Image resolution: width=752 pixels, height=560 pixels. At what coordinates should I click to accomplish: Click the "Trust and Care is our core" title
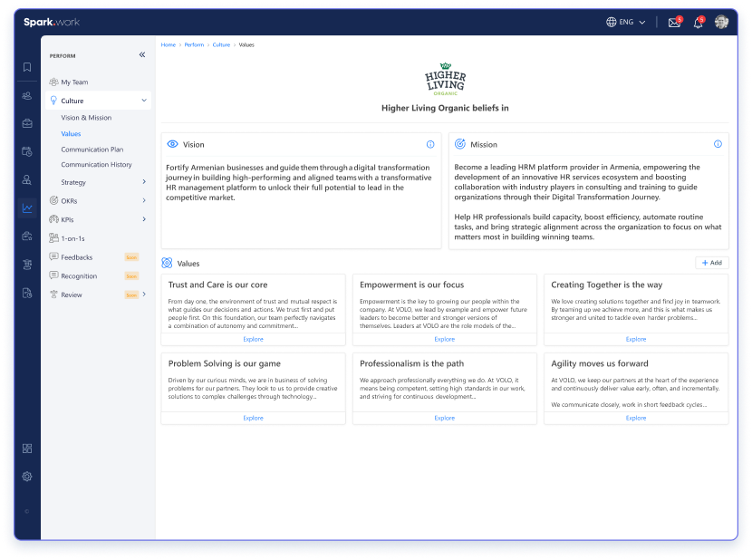[x=217, y=285]
